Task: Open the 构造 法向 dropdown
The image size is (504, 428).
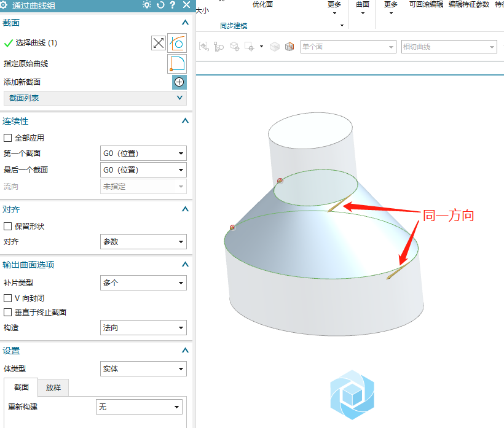Action: (143, 328)
